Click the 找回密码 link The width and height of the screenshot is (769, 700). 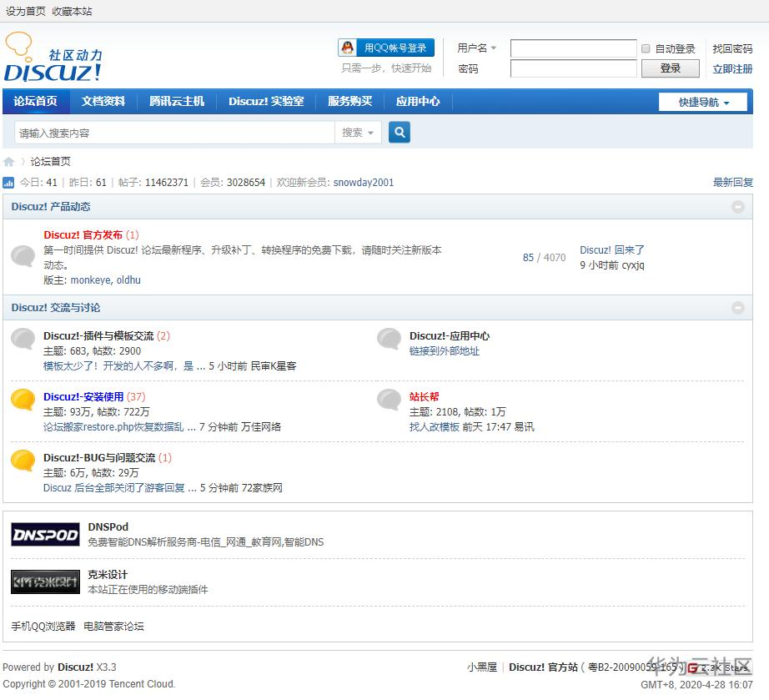point(732,48)
